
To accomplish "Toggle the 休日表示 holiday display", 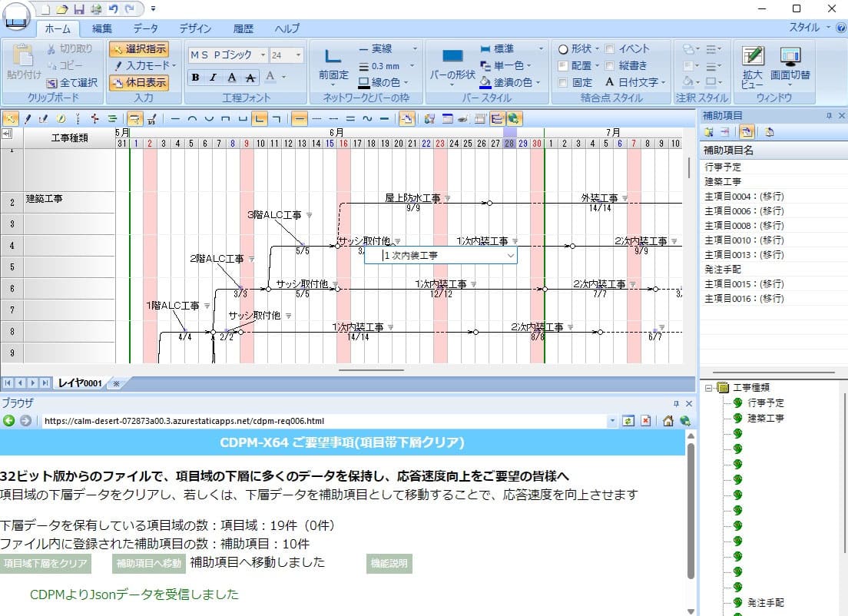I will (139, 83).
